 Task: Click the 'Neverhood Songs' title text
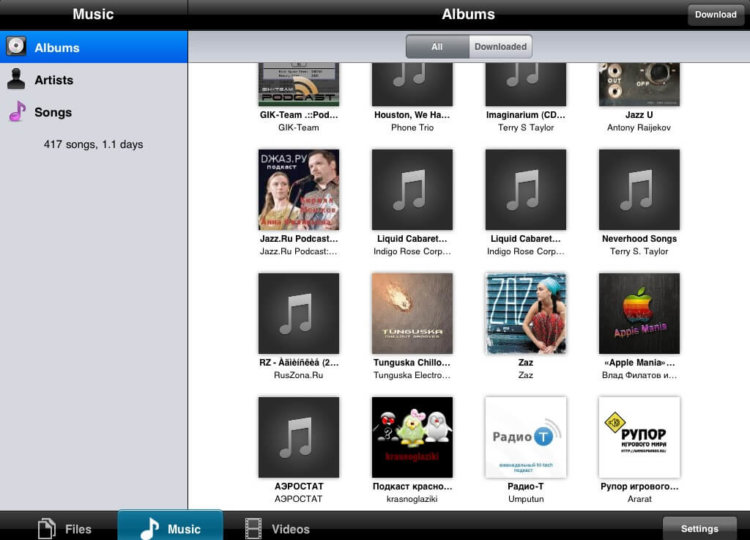639,239
